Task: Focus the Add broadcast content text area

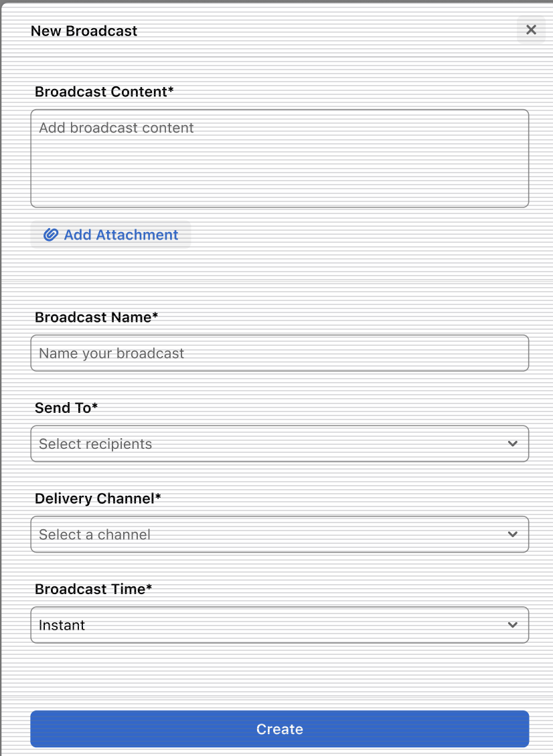Action: coord(279,159)
